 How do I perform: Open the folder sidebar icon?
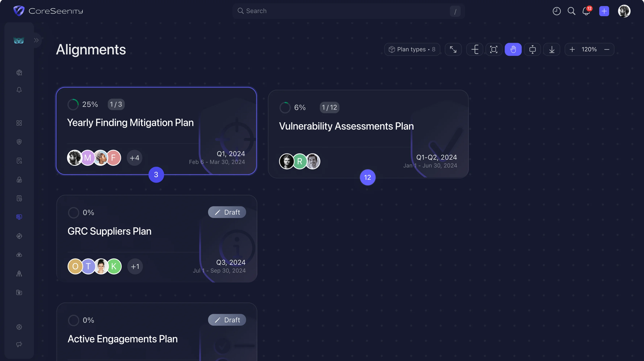[19, 292]
